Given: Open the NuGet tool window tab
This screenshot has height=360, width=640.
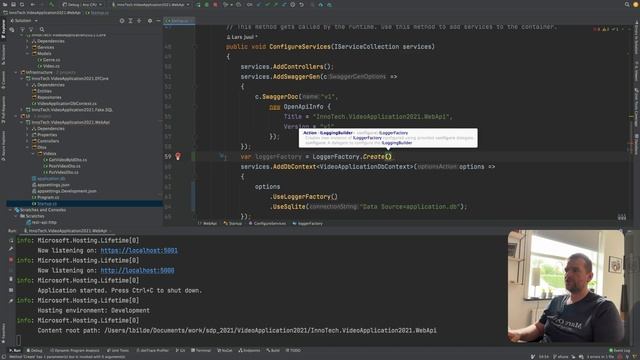Looking at the screenshot, I should 225,350.
